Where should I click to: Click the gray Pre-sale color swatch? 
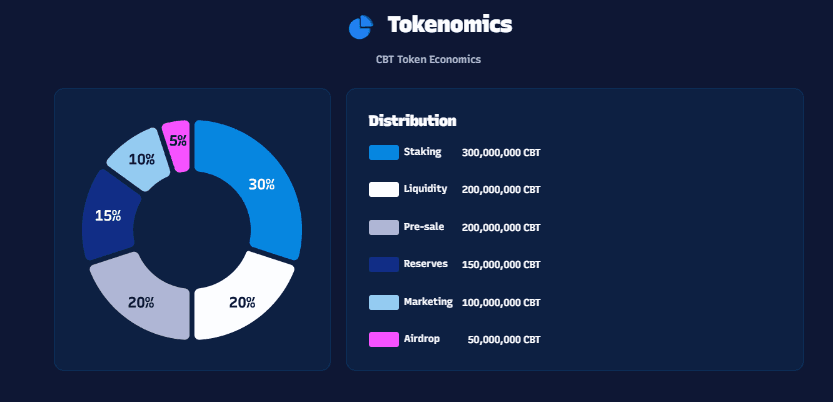click(x=384, y=227)
